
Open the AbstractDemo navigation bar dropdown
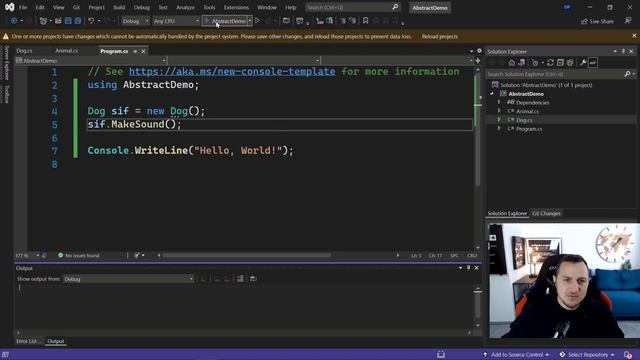click(91, 61)
